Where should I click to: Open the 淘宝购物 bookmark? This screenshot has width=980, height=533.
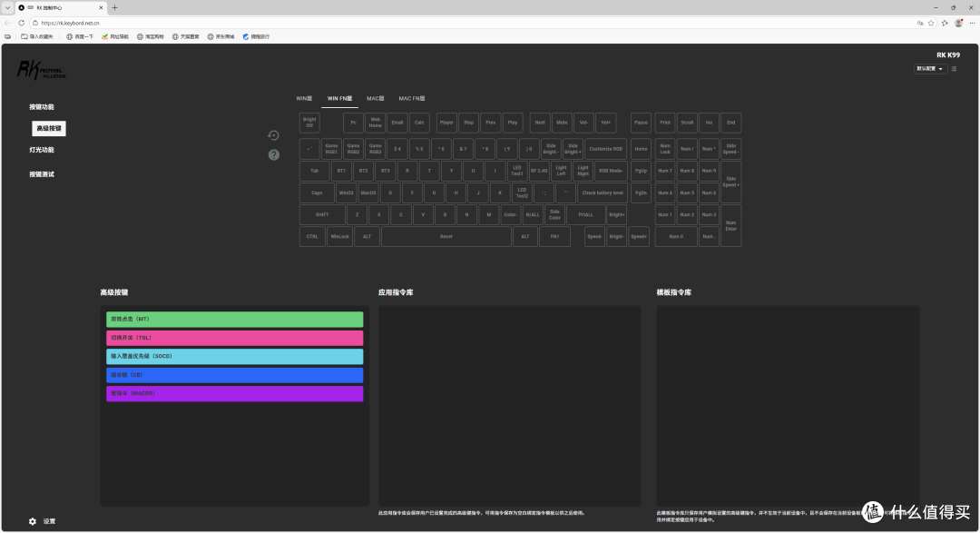pyautogui.click(x=150, y=37)
